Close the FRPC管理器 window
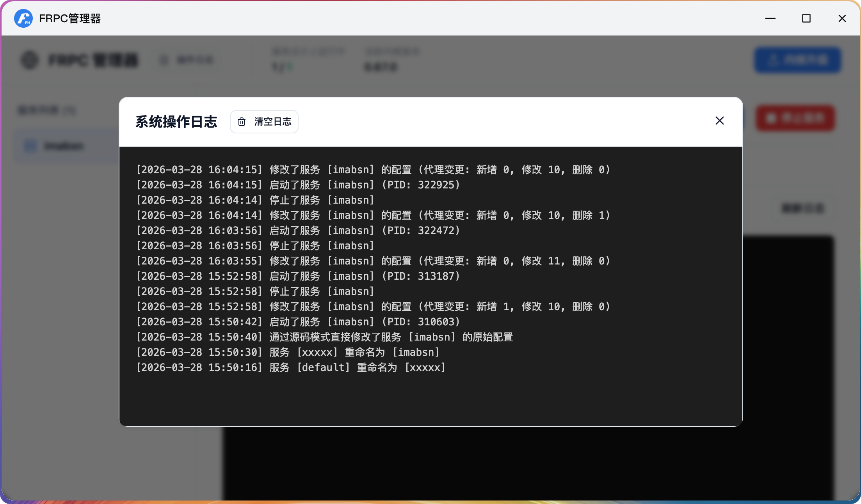The height and width of the screenshot is (504, 861). (842, 18)
